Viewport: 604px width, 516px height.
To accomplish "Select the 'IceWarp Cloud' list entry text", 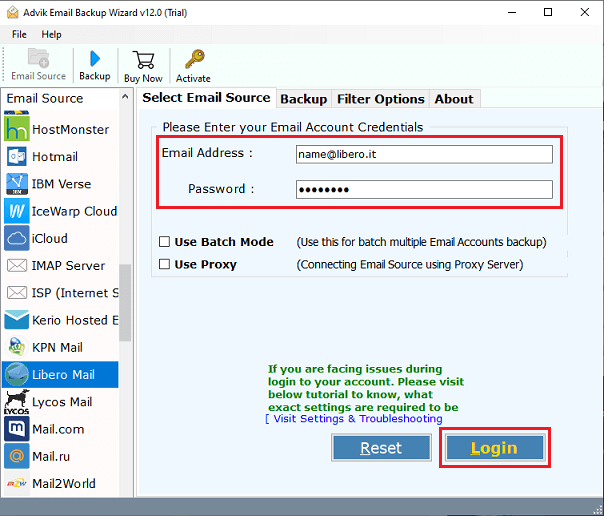I will coord(74,211).
